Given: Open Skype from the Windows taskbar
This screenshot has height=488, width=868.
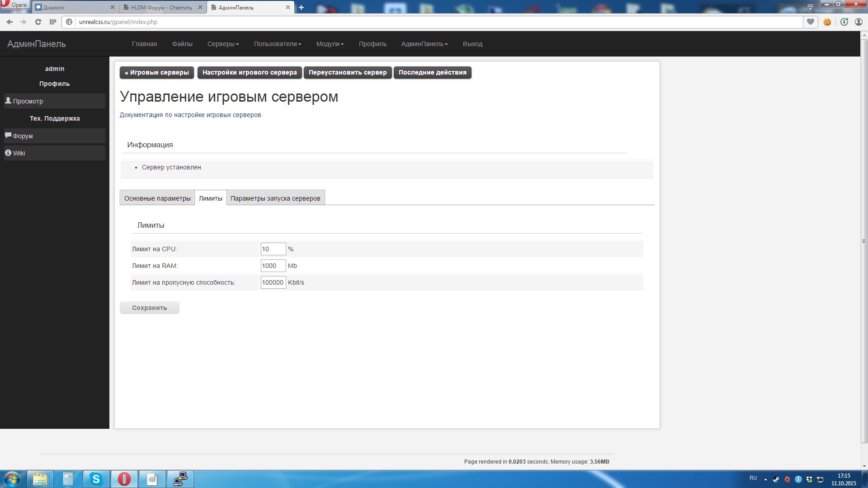Looking at the screenshot, I should pos(96,479).
